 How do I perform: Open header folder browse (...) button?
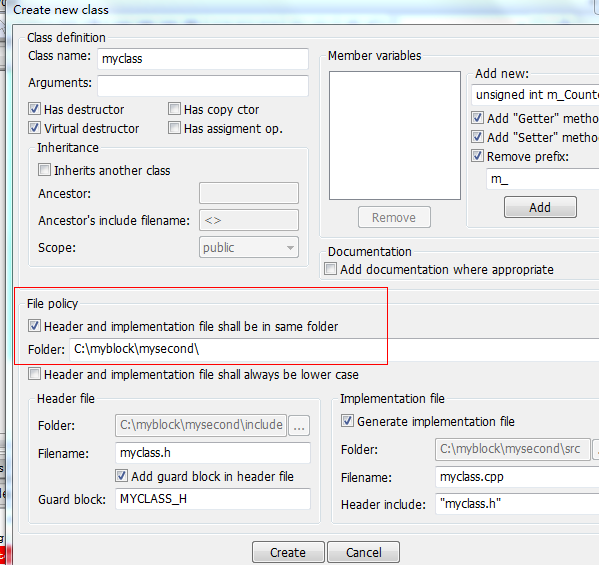pyautogui.click(x=299, y=426)
